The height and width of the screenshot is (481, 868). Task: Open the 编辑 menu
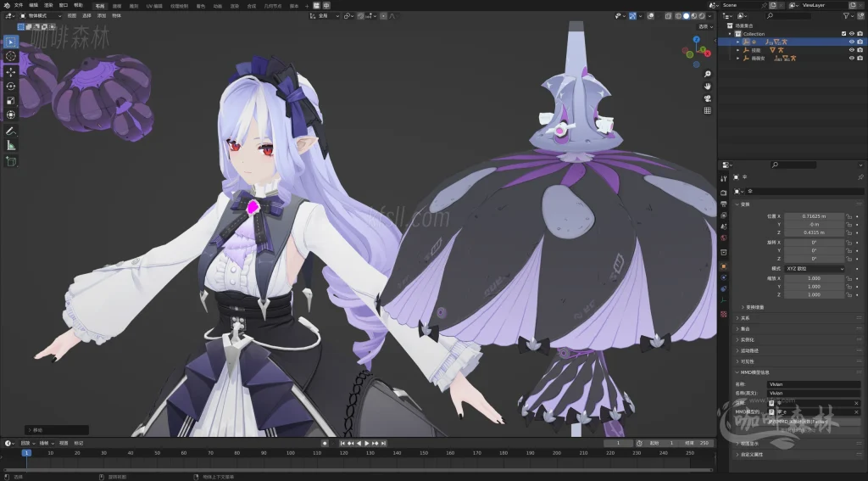click(x=33, y=6)
